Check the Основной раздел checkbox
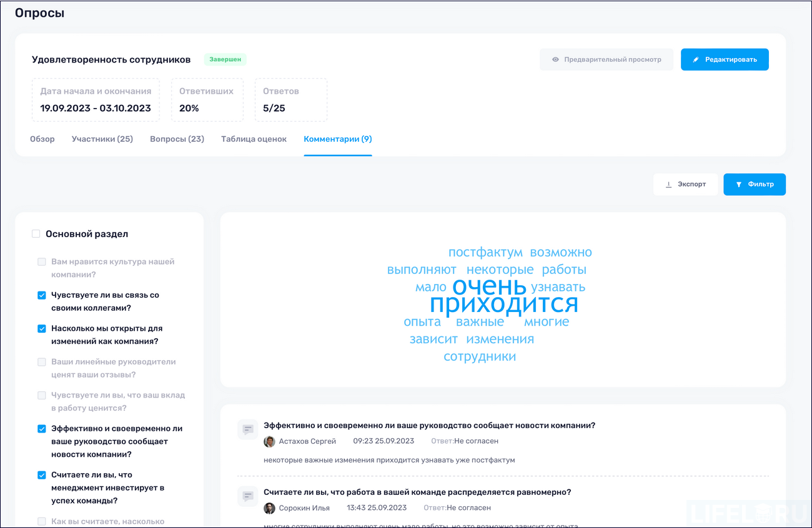 (x=35, y=233)
